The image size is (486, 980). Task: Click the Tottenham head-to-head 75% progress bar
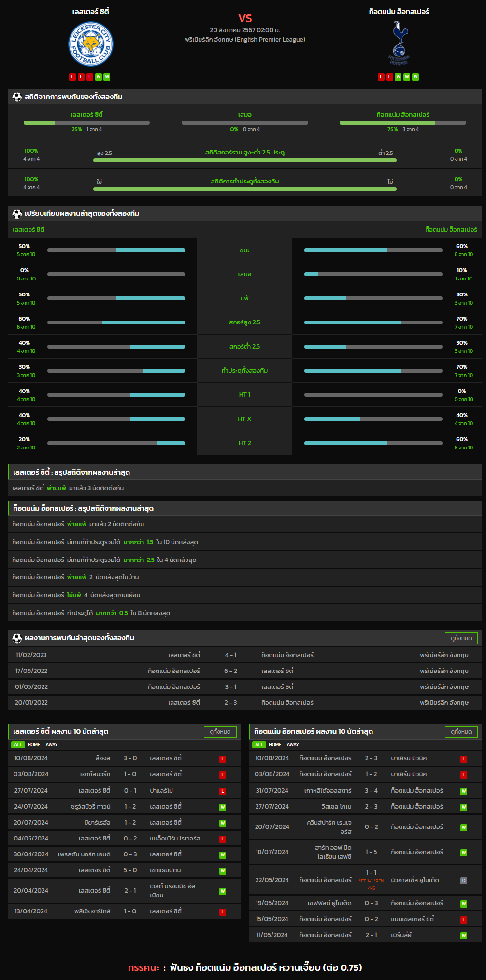pos(403,123)
